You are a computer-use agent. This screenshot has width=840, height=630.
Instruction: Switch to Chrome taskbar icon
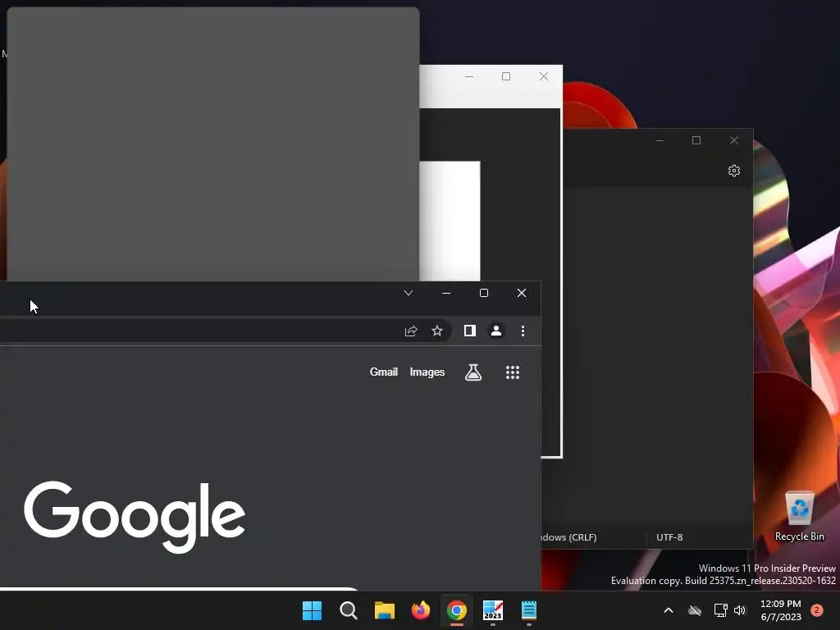point(457,610)
